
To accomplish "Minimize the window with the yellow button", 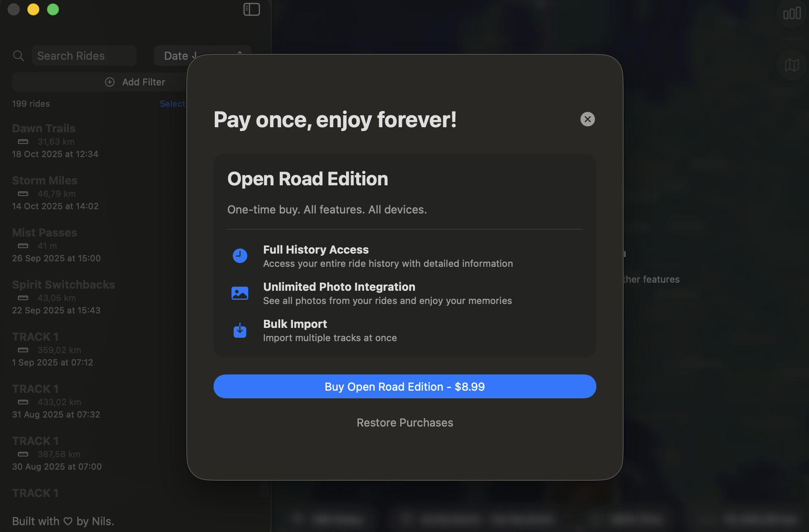I will pos(33,9).
